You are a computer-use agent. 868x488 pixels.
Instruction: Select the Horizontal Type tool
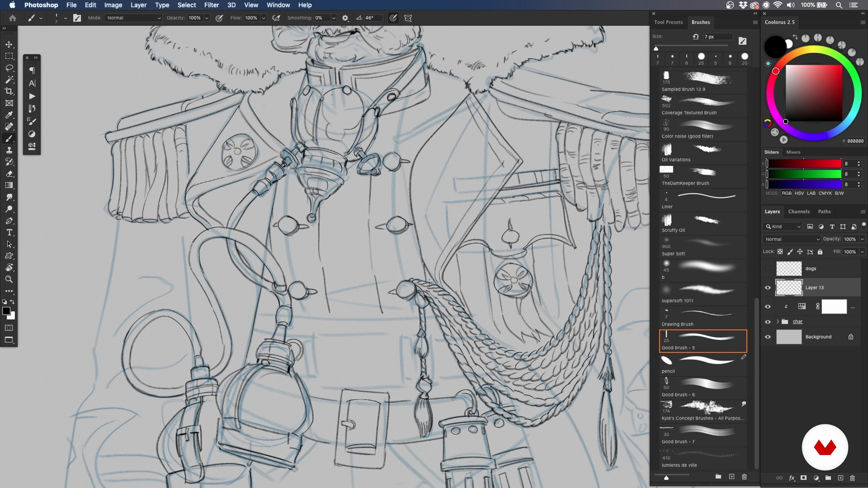[9, 233]
